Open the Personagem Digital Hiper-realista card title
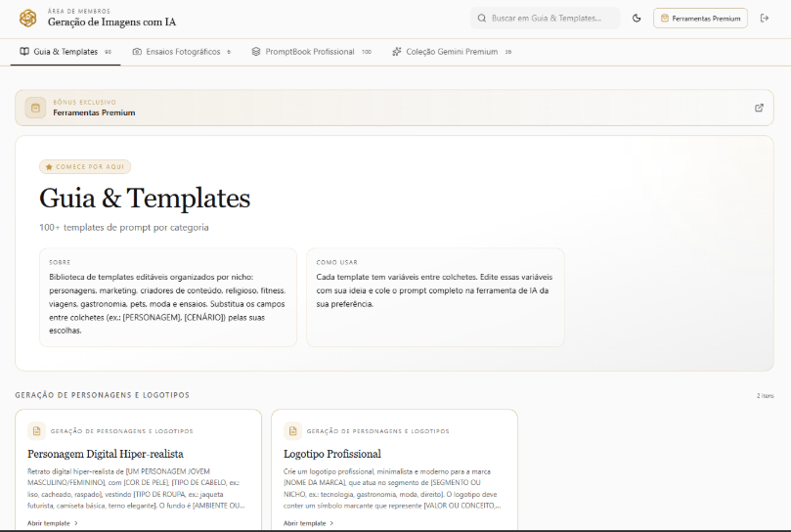 [x=106, y=454]
